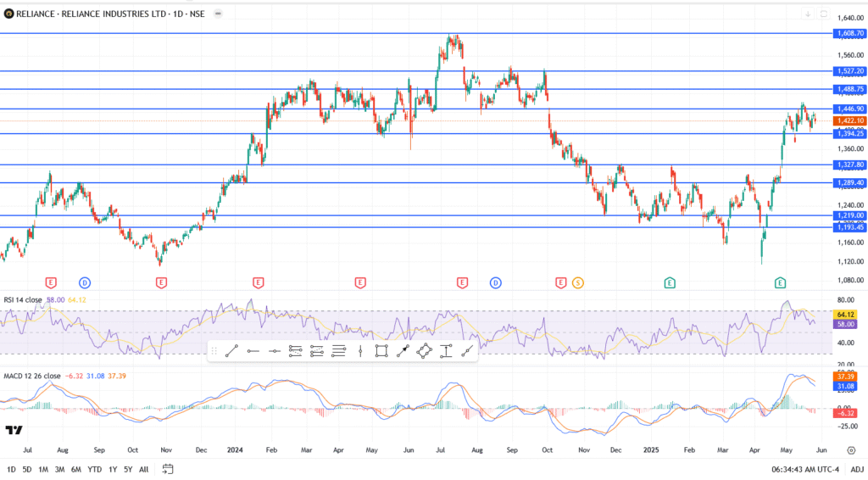Screen dimensions: 868x480
Task: Select the 1,394.25 horizontal line label
Action: click(x=850, y=133)
